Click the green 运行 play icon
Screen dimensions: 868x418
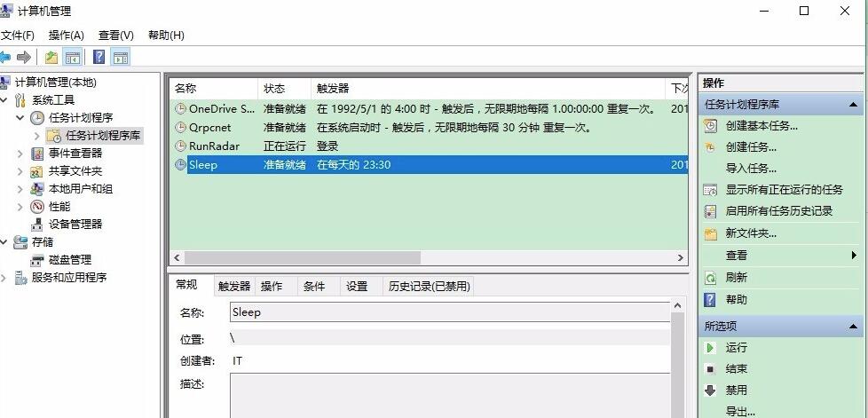710,348
